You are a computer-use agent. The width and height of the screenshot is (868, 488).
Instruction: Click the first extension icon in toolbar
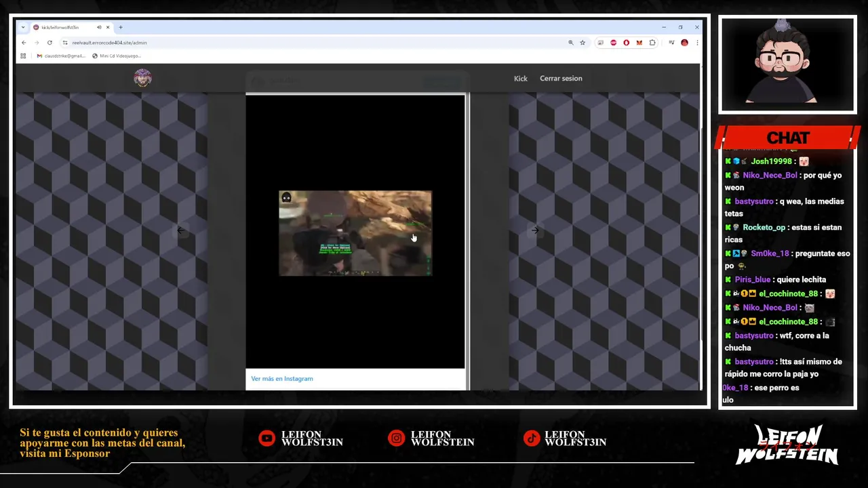tap(600, 42)
